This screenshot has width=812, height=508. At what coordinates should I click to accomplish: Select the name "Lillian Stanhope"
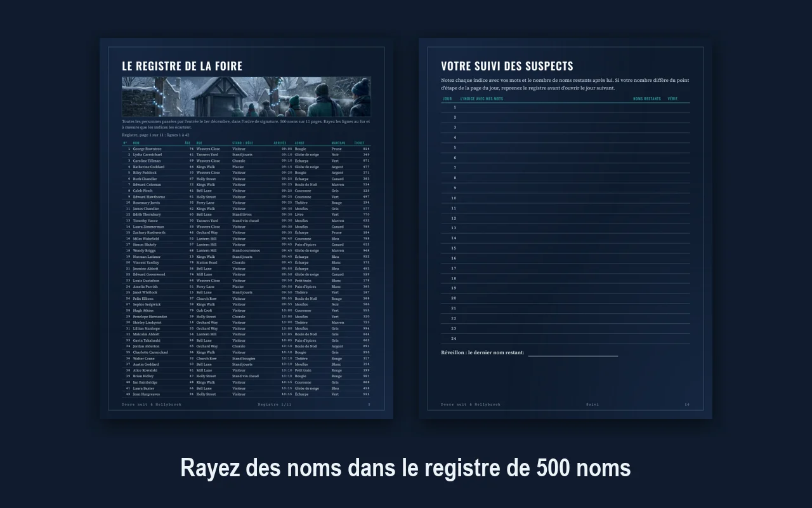[x=147, y=328]
